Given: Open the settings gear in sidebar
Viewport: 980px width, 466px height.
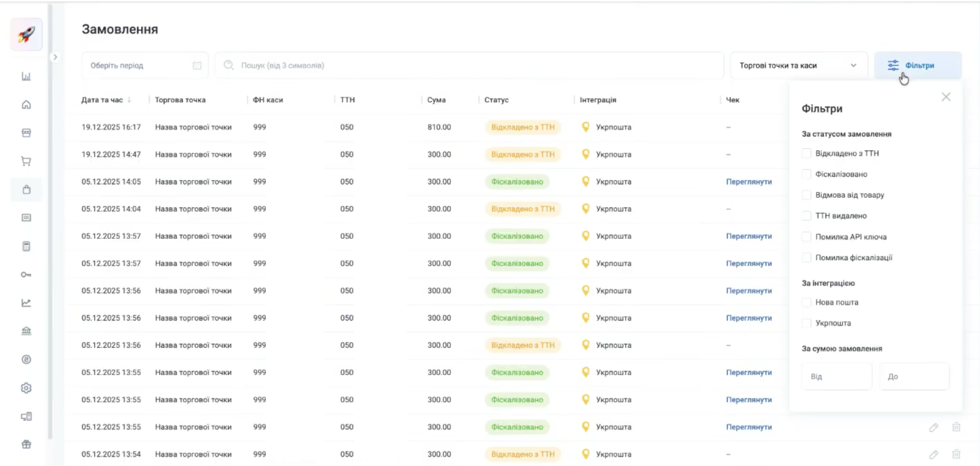Looking at the screenshot, I should click(x=26, y=388).
